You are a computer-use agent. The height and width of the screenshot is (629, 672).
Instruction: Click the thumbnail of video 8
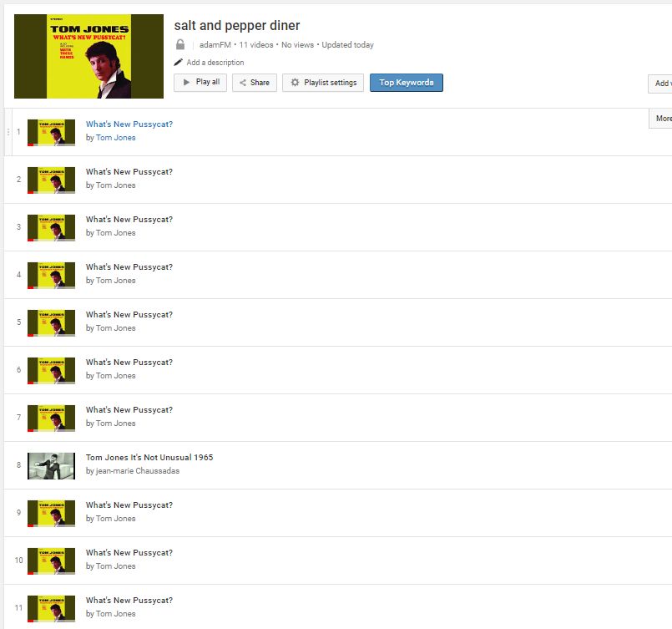coord(51,465)
